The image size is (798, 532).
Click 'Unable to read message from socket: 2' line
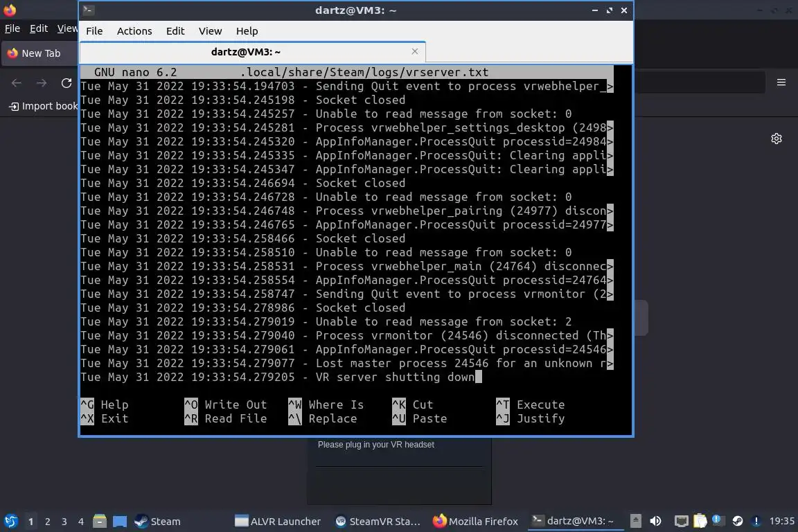click(x=326, y=321)
